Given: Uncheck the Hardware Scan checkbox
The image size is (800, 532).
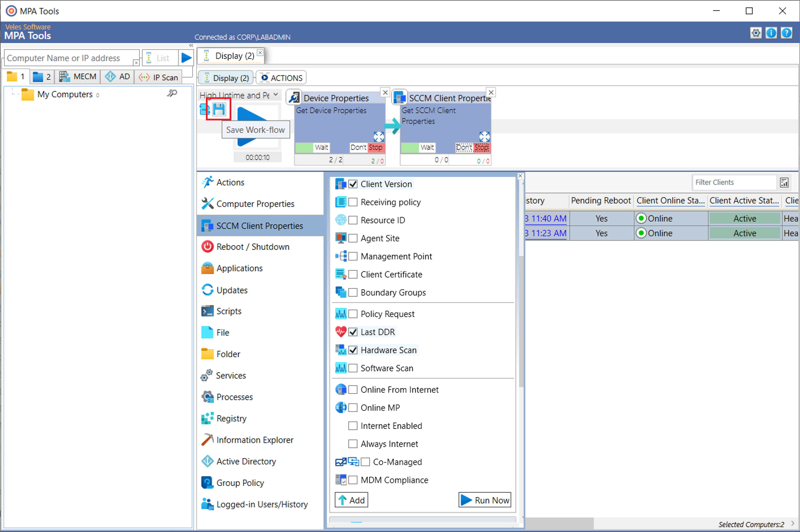Looking at the screenshot, I should [353, 350].
